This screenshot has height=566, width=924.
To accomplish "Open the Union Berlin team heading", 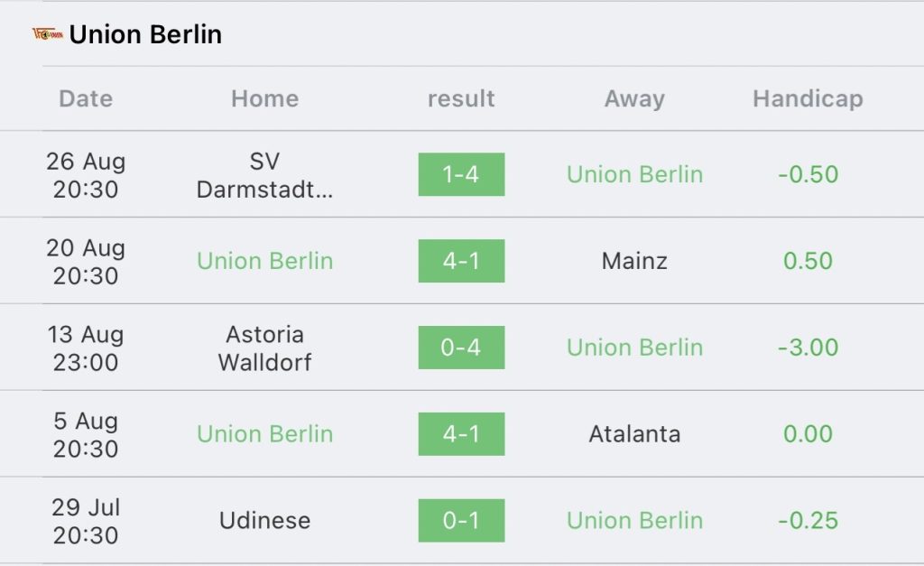I will tap(145, 35).
